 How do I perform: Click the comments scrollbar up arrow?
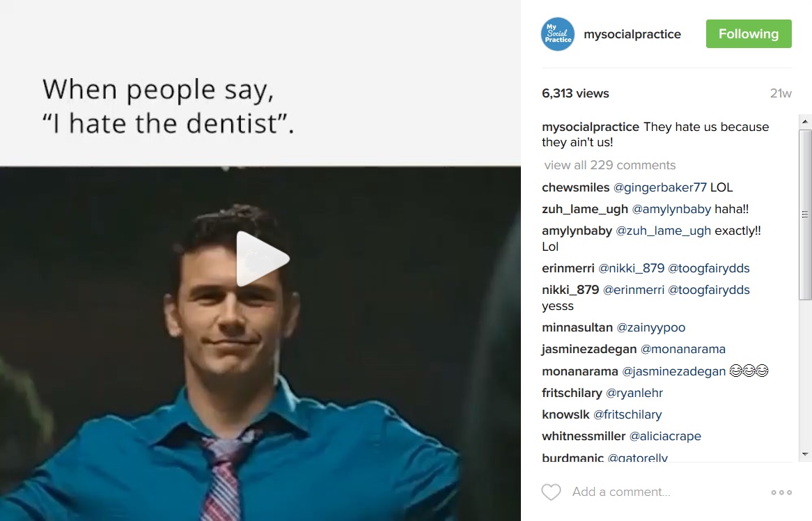[805, 122]
